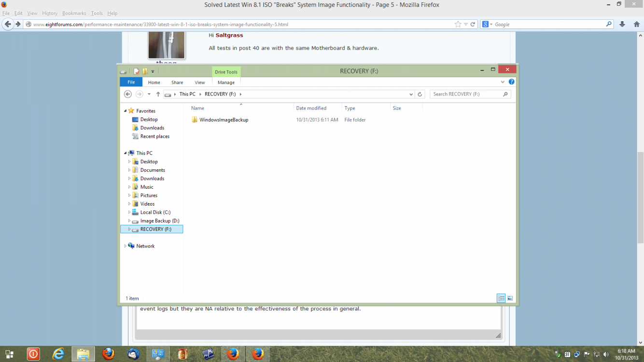
Task: Expand the Local Disk (C:) tree node
Action: 129,212
